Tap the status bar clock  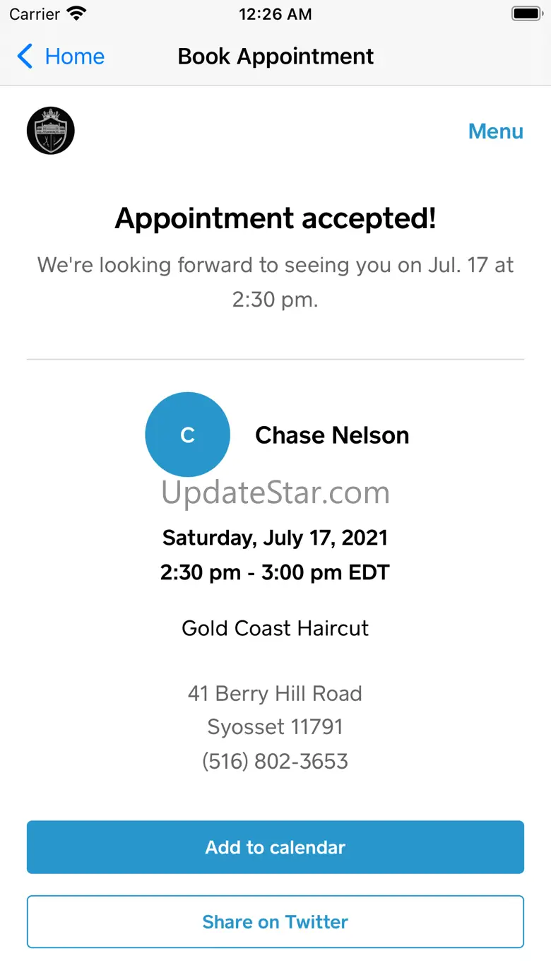pos(275,14)
